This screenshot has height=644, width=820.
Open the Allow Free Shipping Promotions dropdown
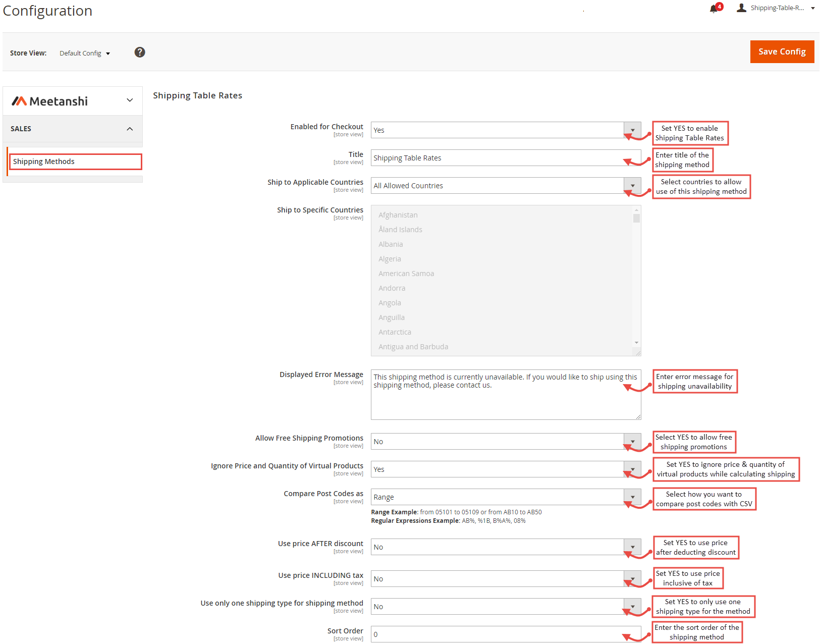(x=506, y=441)
